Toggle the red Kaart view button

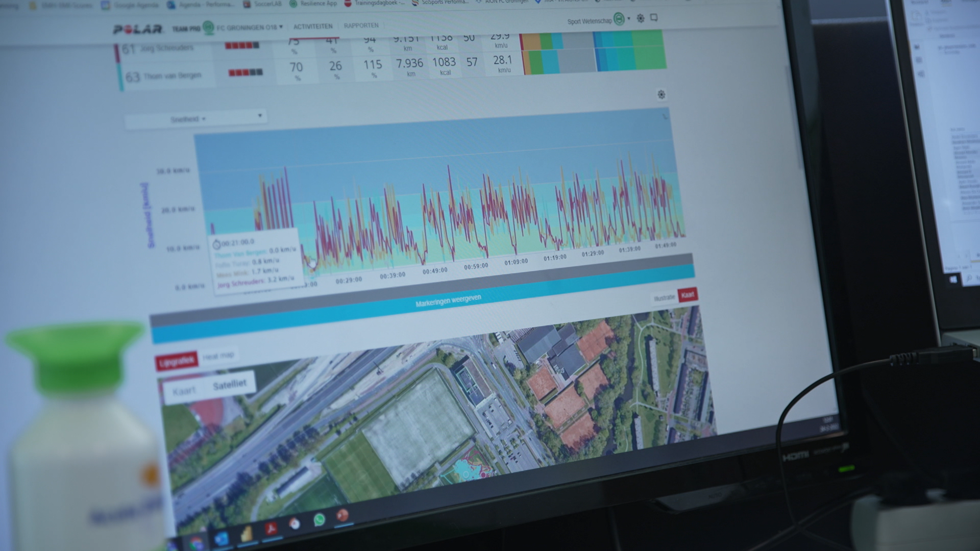688,295
